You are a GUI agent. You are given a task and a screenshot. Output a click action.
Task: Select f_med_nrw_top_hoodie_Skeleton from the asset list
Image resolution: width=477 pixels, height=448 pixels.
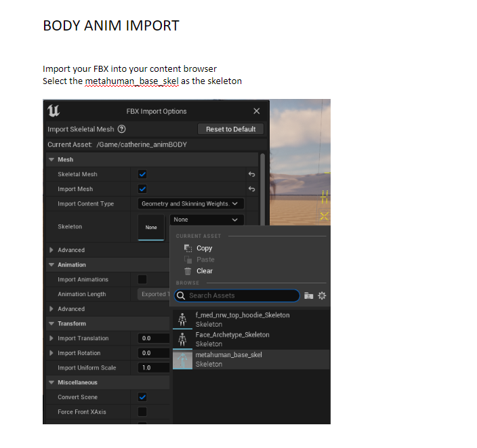pyautogui.click(x=251, y=320)
